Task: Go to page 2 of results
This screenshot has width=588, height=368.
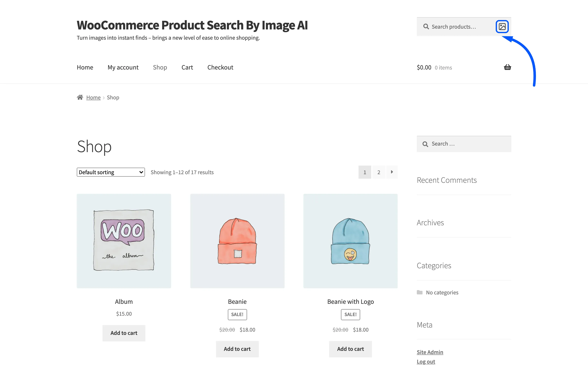Action: tap(379, 172)
